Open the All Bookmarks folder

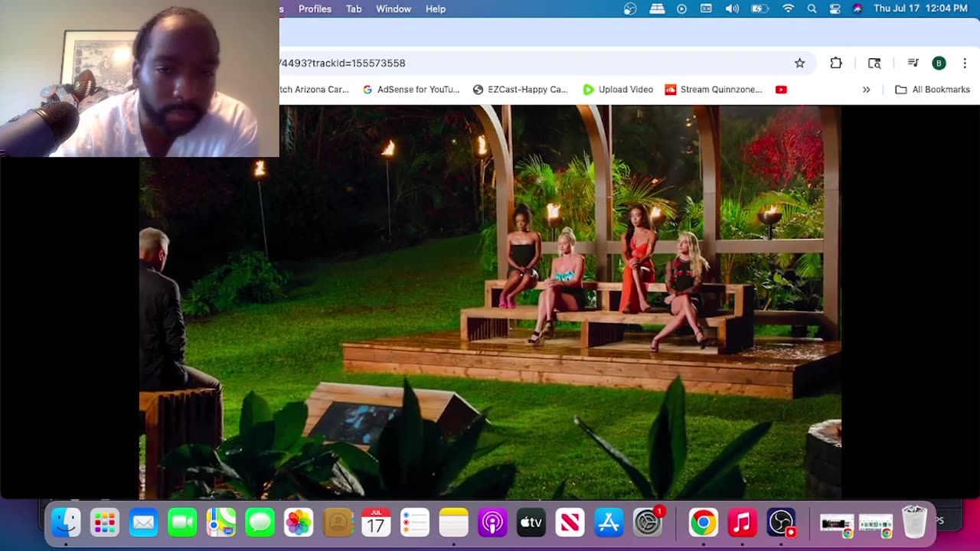click(933, 90)
